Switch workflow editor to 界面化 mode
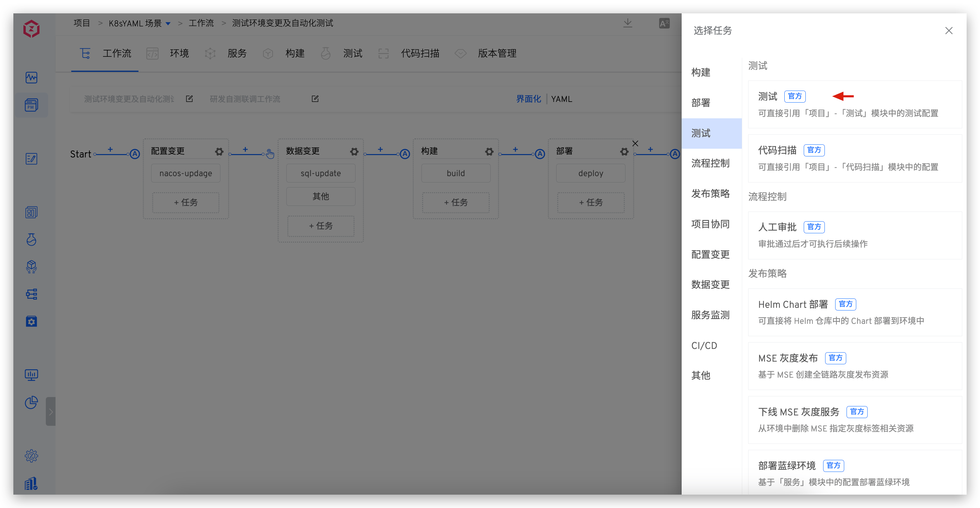 [x=528, y=99]
